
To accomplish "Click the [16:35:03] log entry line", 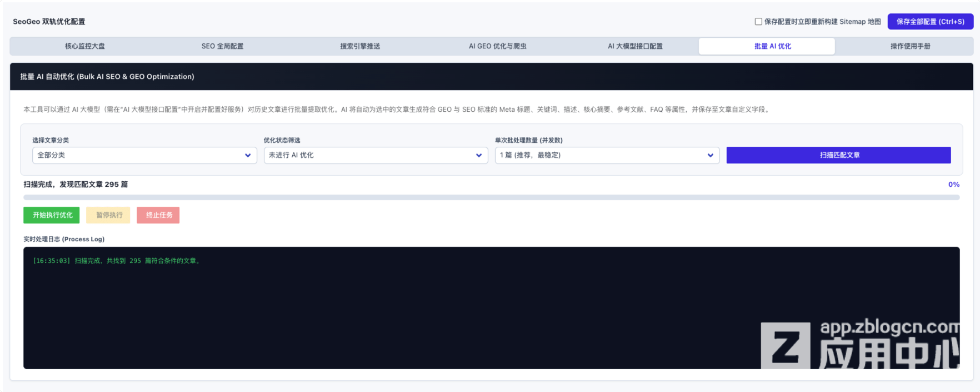I will 117,261.
